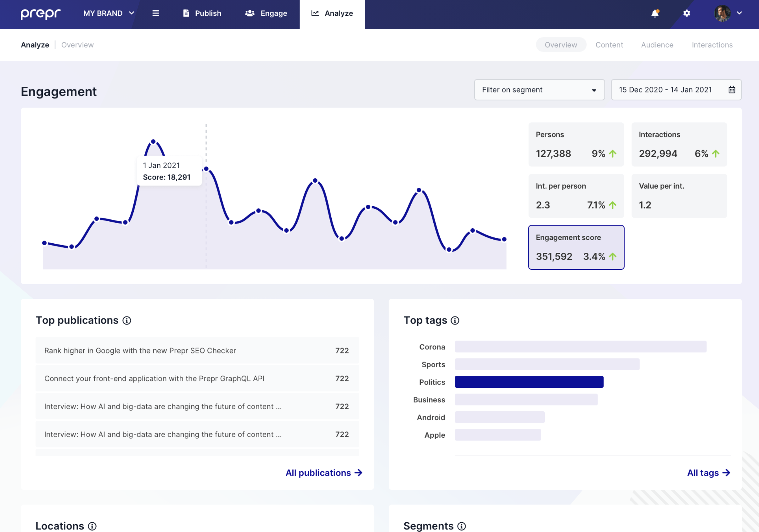Click the Int. per person up arrow
This screenshot has width=759, height=532.
point(612,205)
